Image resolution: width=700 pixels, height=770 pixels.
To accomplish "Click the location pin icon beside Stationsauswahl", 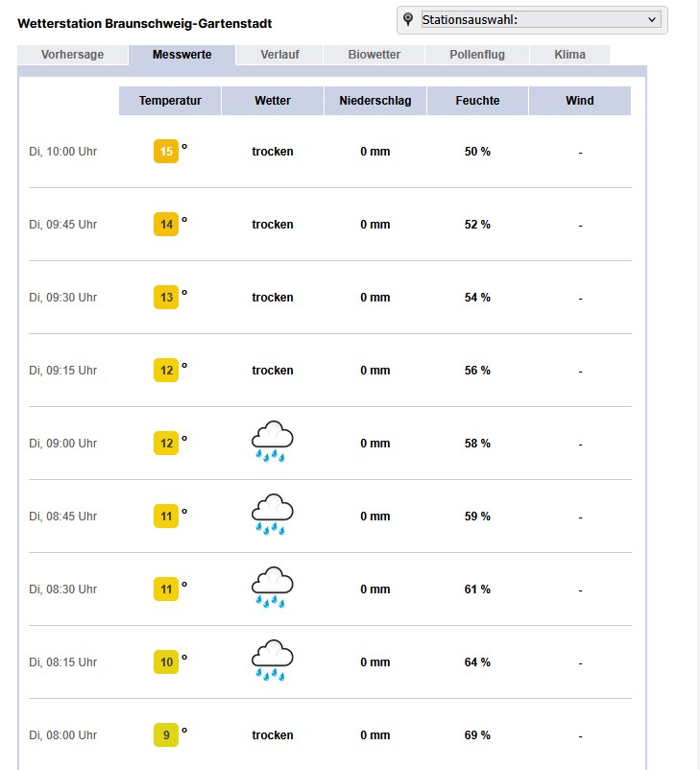I will 409,20.
